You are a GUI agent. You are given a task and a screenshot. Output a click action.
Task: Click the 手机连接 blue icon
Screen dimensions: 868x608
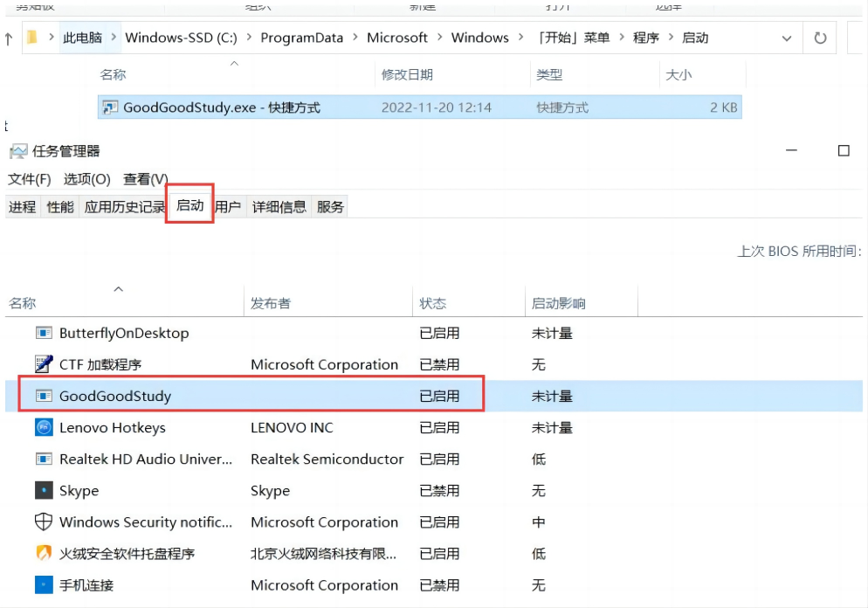[x=44, y=584]
